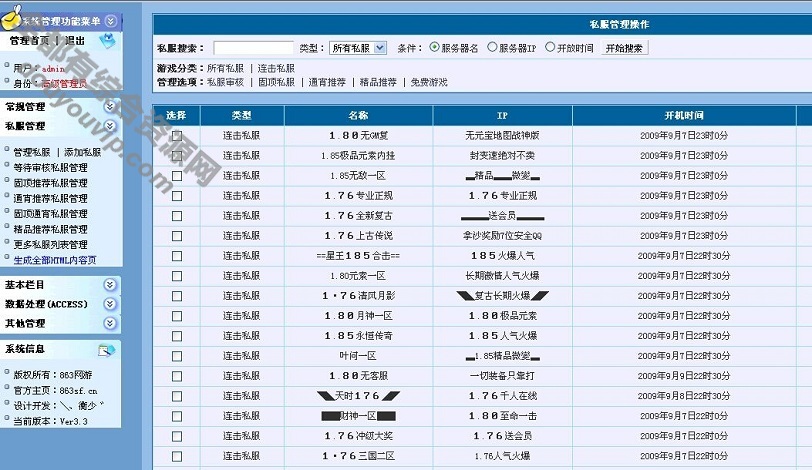The width and height of the screenshot is (812, 470).
Task: Click the 官方主页 863sf.cn text
Action: coord(55,391)
